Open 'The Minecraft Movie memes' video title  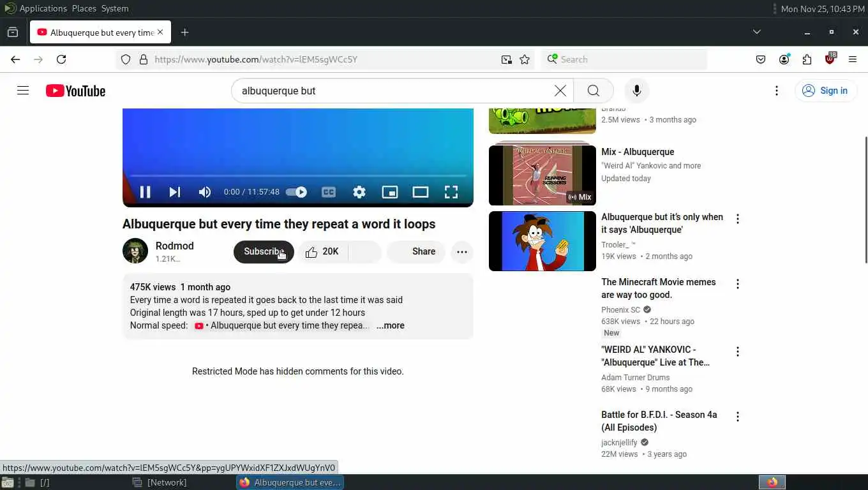pyautogui.click(x=659, y=288)
